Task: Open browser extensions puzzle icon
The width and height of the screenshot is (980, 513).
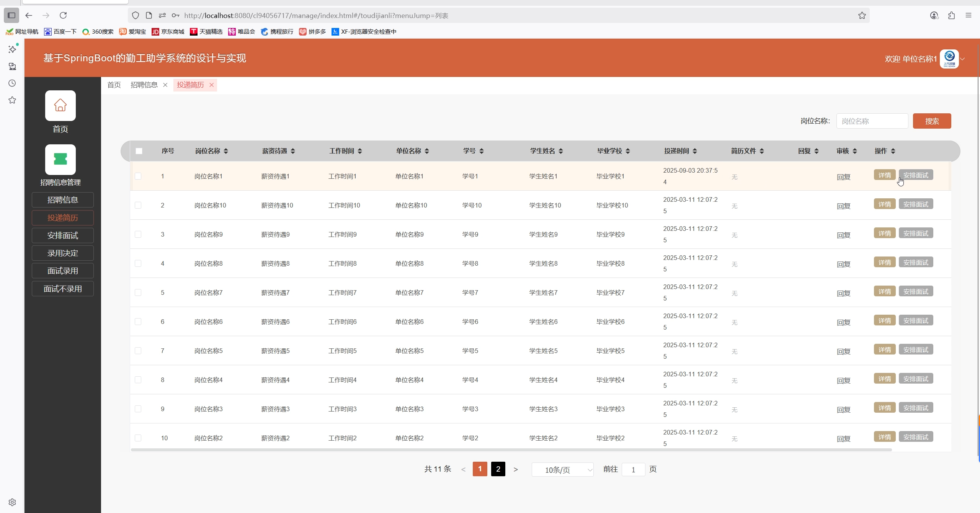Action: [951, 15]
